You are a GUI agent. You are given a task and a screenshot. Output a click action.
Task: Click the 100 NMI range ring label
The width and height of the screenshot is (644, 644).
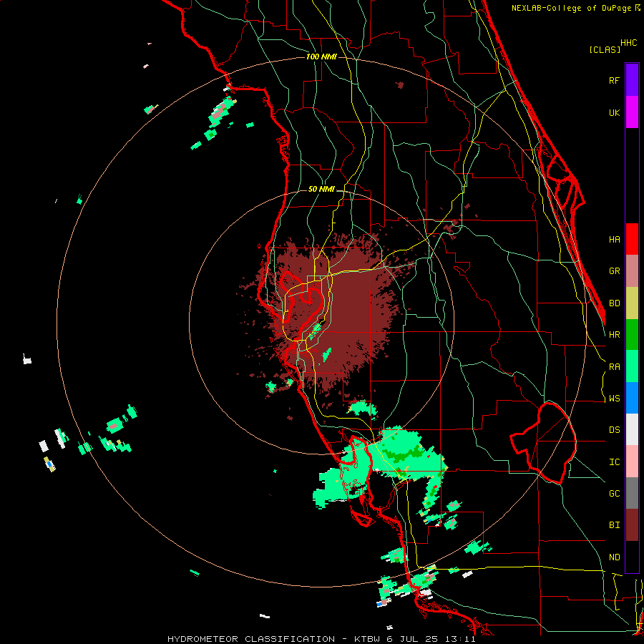coord(321,57)
